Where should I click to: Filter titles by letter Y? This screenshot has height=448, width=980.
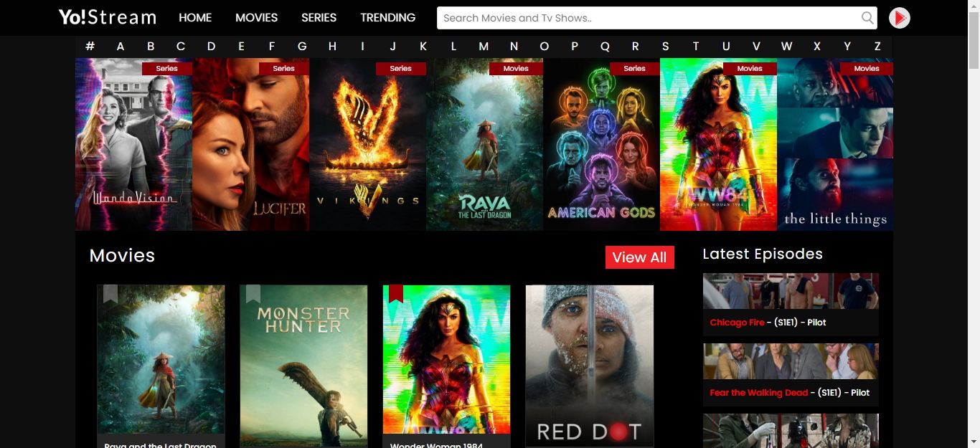coord(847,46)
